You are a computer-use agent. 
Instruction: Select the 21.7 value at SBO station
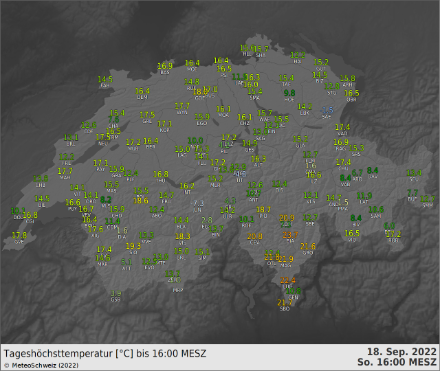(285, 303)
